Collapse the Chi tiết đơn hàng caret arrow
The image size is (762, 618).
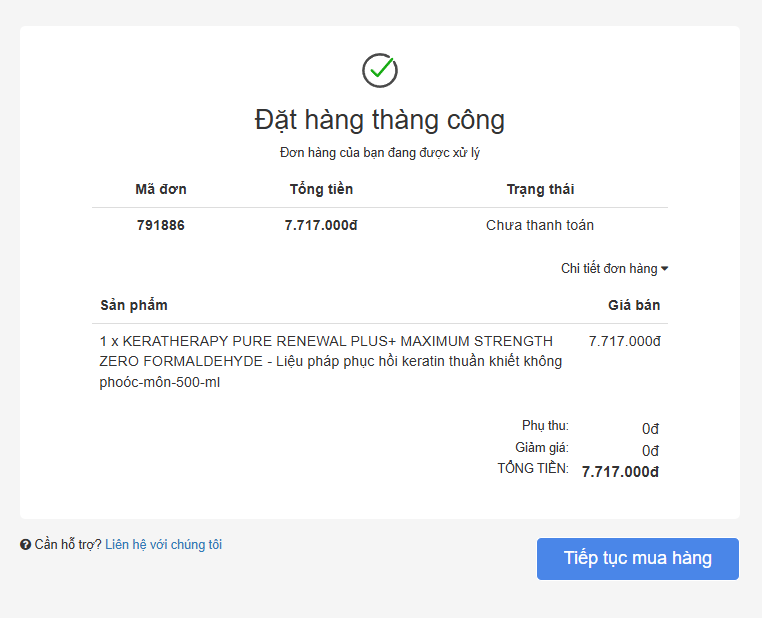[x=664, y=269]
